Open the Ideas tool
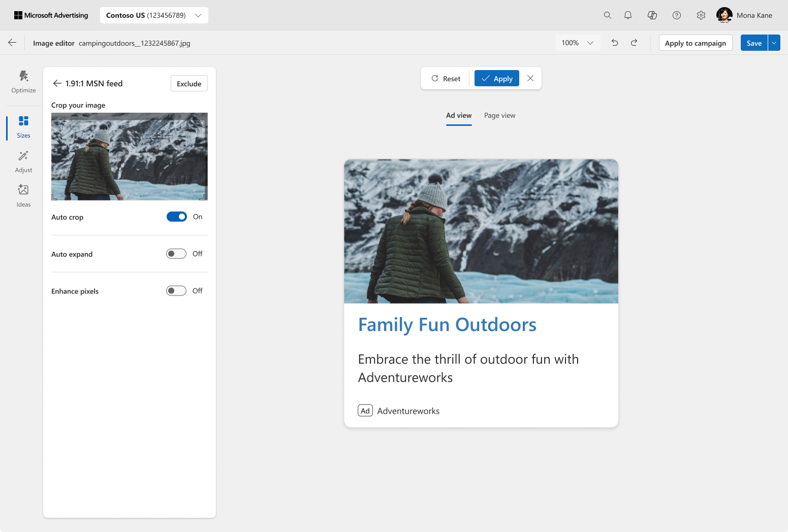Image resolution: width=788 pixels, height=532 pixels. coord(23,196)
